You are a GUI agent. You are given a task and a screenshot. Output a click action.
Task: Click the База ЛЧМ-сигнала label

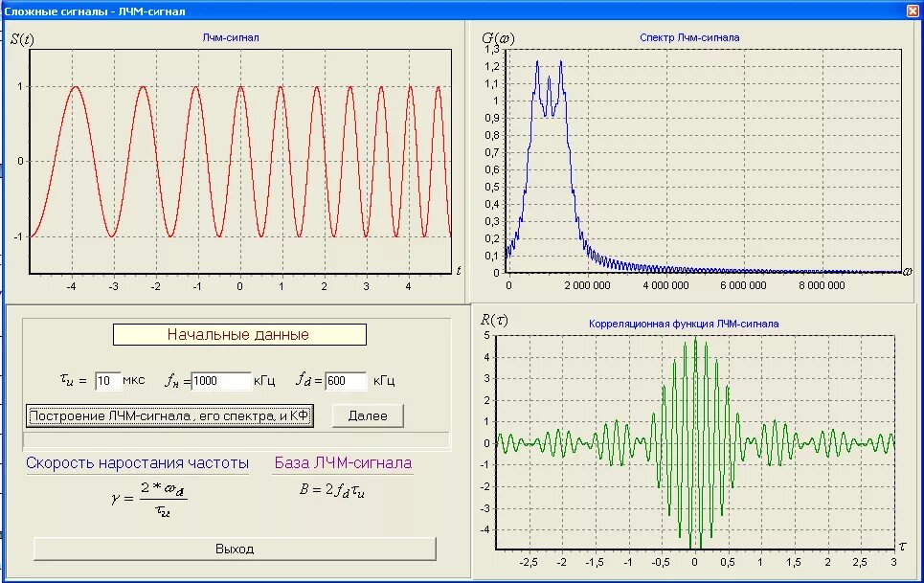click(x=343, y=463)
